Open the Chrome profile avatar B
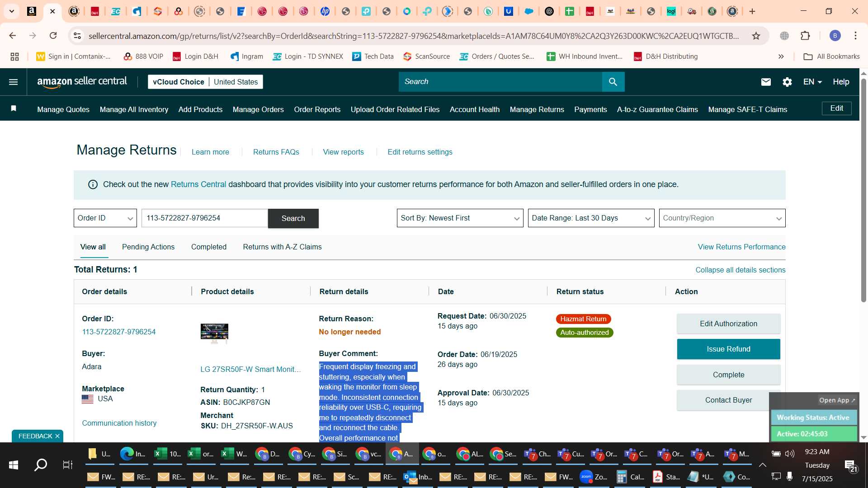 [835, 36]
